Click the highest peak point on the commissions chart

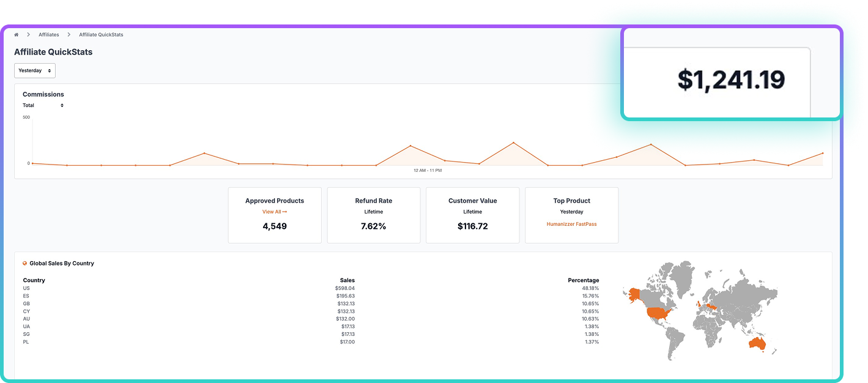tap(513, 143)
